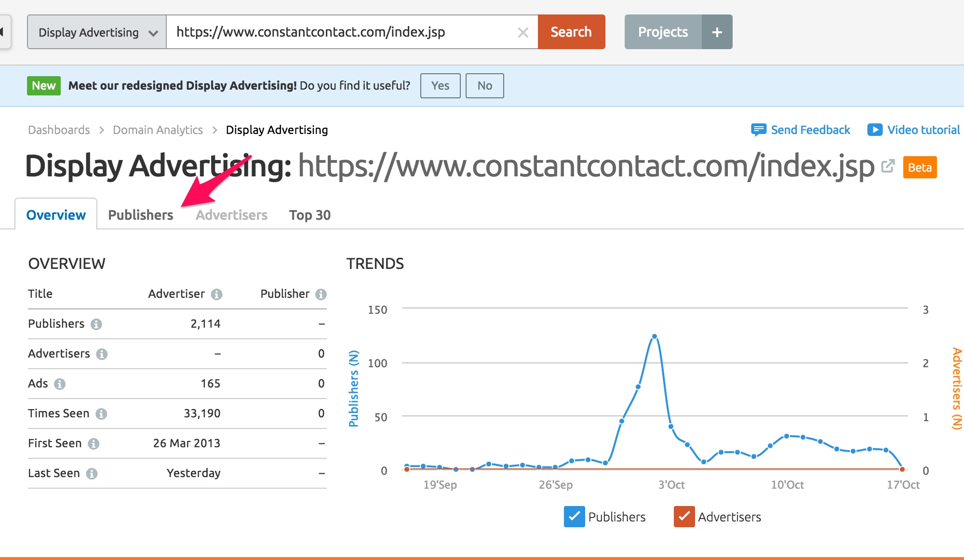The image size is (964, 560).
Task: Click the 2,114 publishers value
Action: point(205,324)
